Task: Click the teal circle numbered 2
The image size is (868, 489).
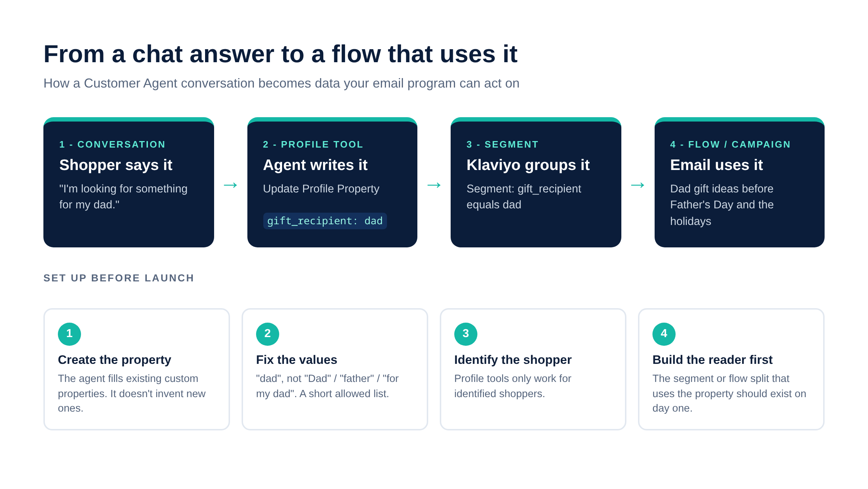Action: 268,334
